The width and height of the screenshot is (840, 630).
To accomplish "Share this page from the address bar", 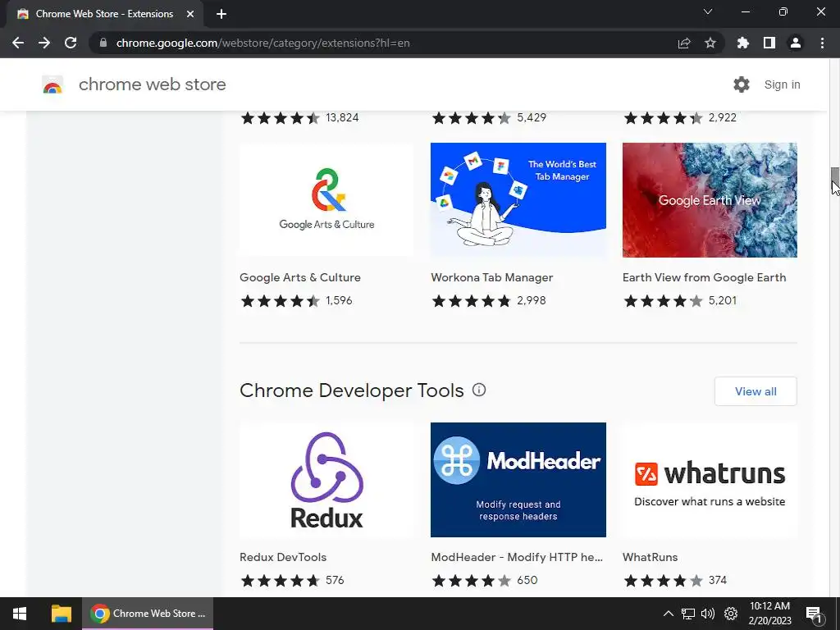I will point(684,43).
